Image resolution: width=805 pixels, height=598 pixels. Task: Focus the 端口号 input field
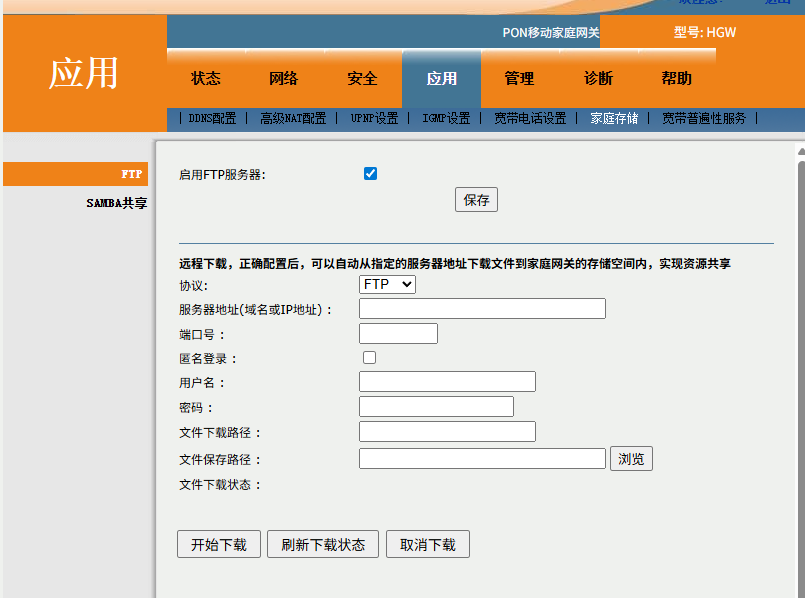(398, 334)
